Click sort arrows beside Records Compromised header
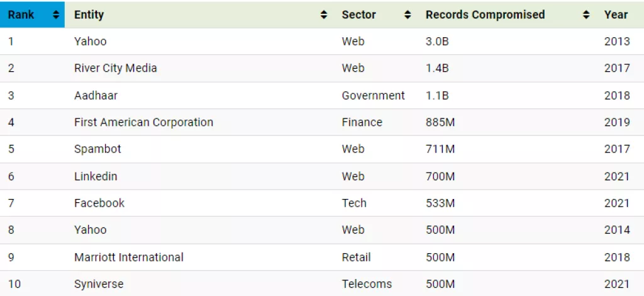 point(586,14)
